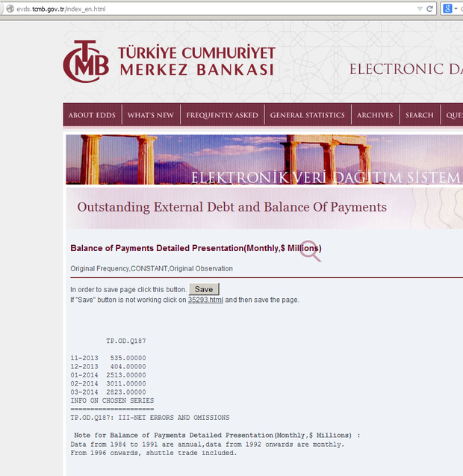Image resolution: width=463 pixels, height=476 pixels.
Task: Open the URL history dropdown arrow
Action: pos(418,8)
